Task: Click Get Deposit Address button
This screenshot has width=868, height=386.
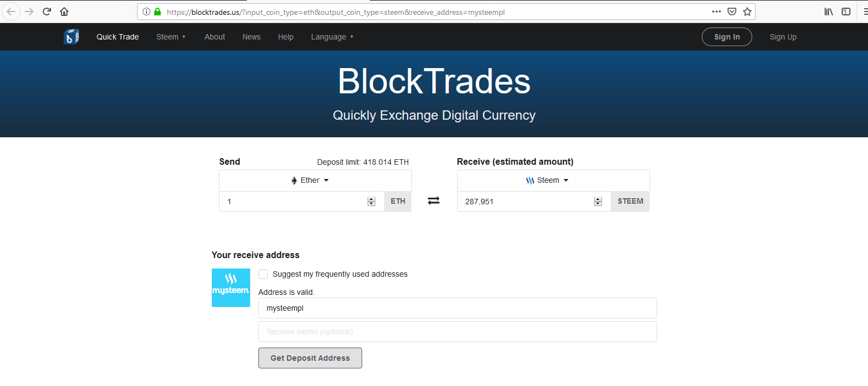Action: [x=310, y=358]
